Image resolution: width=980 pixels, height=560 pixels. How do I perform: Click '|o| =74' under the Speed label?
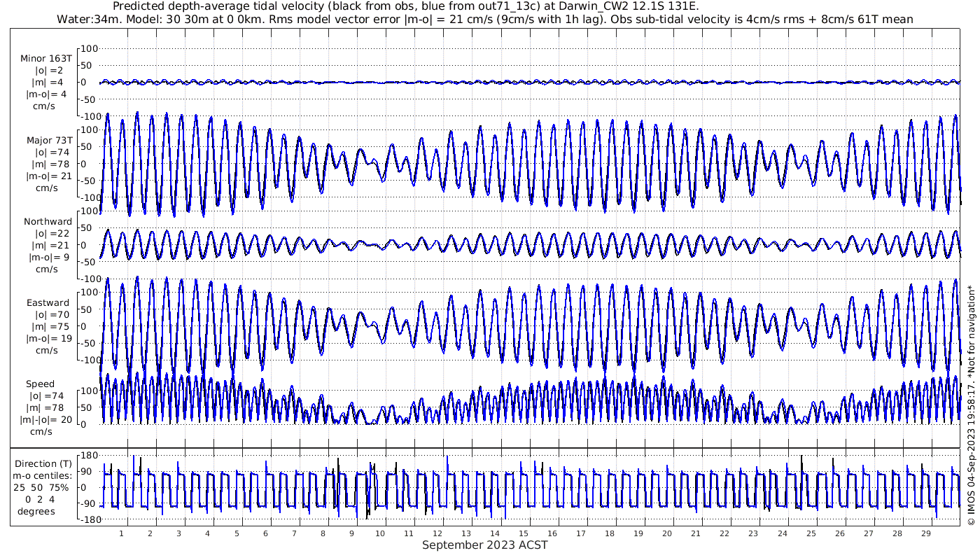[46, 395]
